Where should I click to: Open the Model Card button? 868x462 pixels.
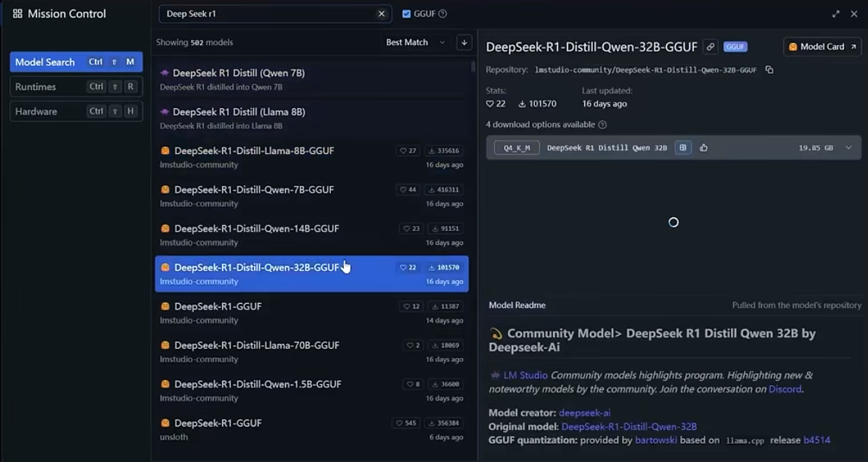822,46
